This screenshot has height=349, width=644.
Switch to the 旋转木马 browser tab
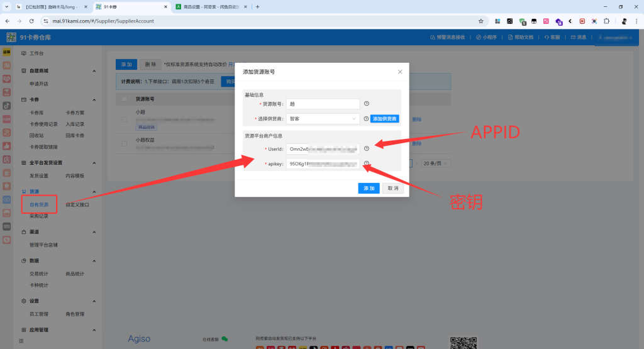click(x=52, y=7)
